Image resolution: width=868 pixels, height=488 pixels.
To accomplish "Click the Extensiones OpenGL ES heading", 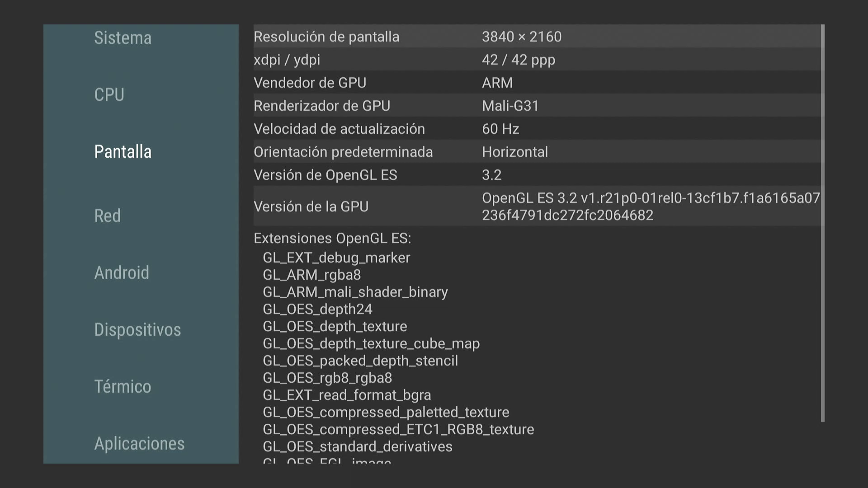I will pos(332,238).
